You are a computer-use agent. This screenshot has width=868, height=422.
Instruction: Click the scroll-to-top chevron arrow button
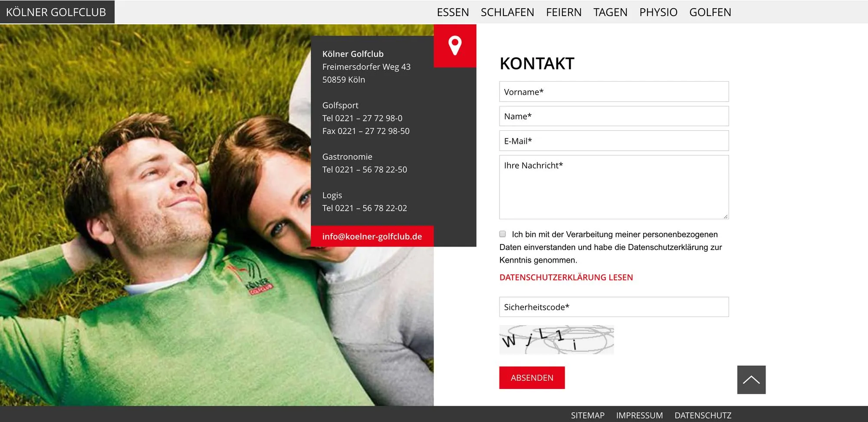point(751,380)
